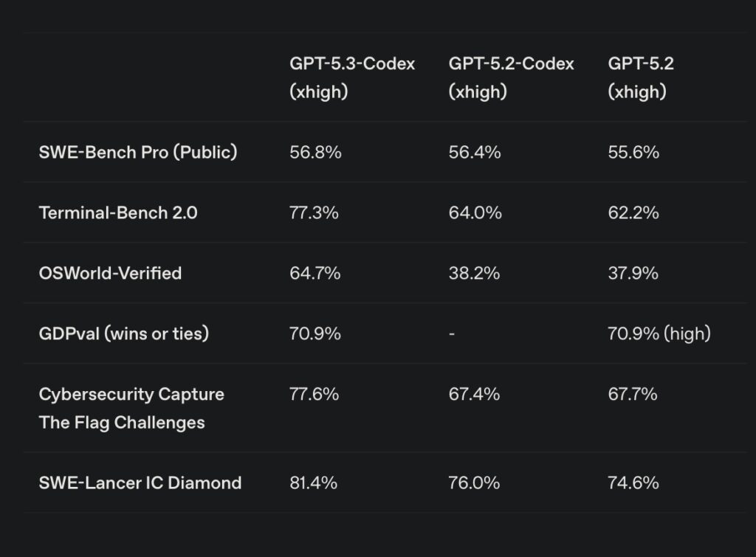Viewport: 756px width, 557px height.
Task: Click the dash in the GDPval row
Action: 452,333
